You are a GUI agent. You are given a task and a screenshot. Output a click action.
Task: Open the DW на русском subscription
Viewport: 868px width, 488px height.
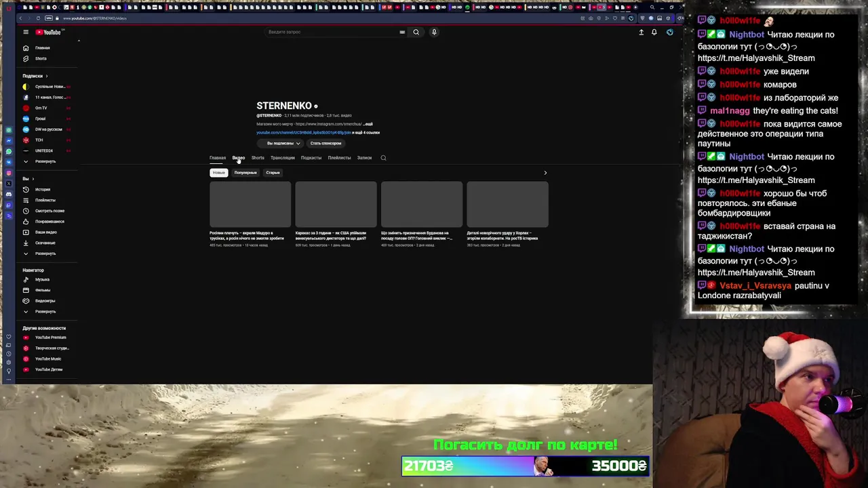coord(46,129)
